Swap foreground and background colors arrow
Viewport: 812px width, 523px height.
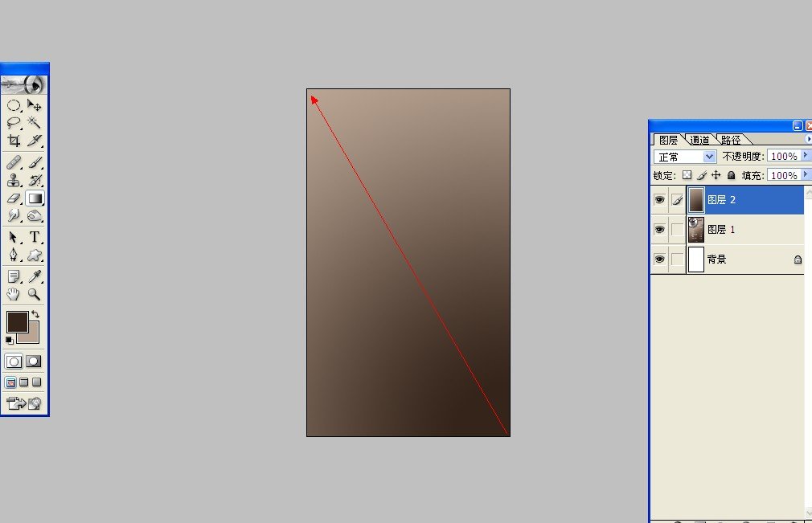pos(35,314)
